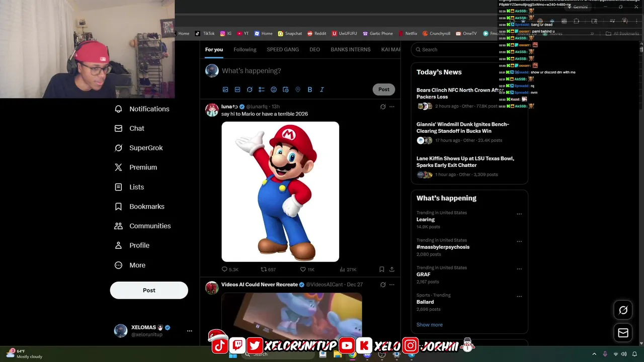Open TikTok bookmark in browser bar
The image size is (644, 362).
point(205,34)
